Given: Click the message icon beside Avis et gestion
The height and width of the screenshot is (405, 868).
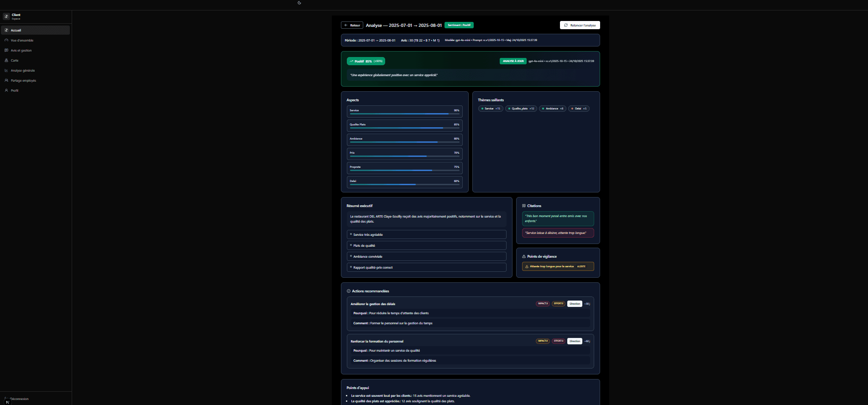Looking at the screenshot, I should [6, 50].
